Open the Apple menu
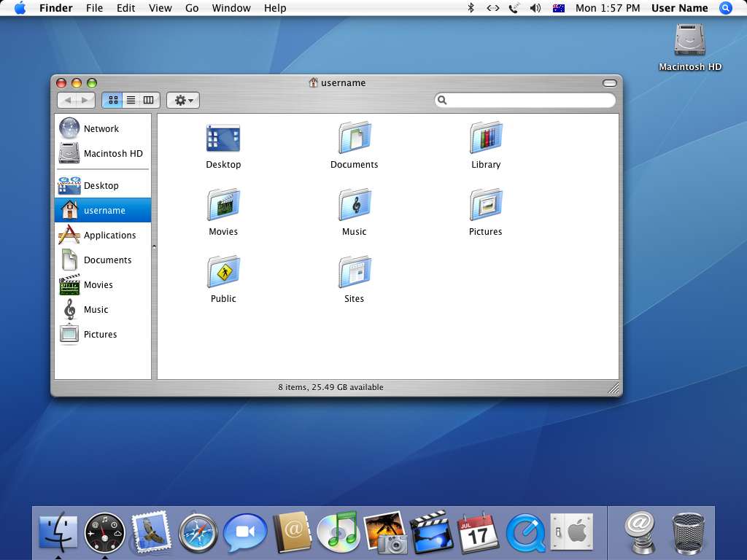The height and width of the screenshot is (560, 747). click(20, 8)
